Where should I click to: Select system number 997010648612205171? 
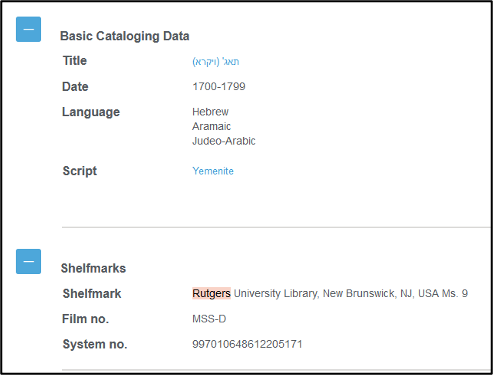[247, 344]
